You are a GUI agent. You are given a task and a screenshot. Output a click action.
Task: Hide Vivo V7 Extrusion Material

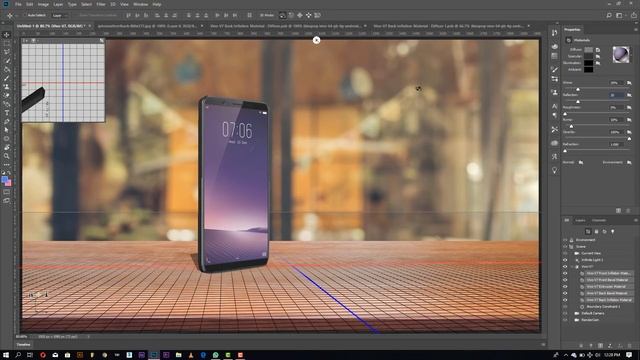click(x=565, y=287)
